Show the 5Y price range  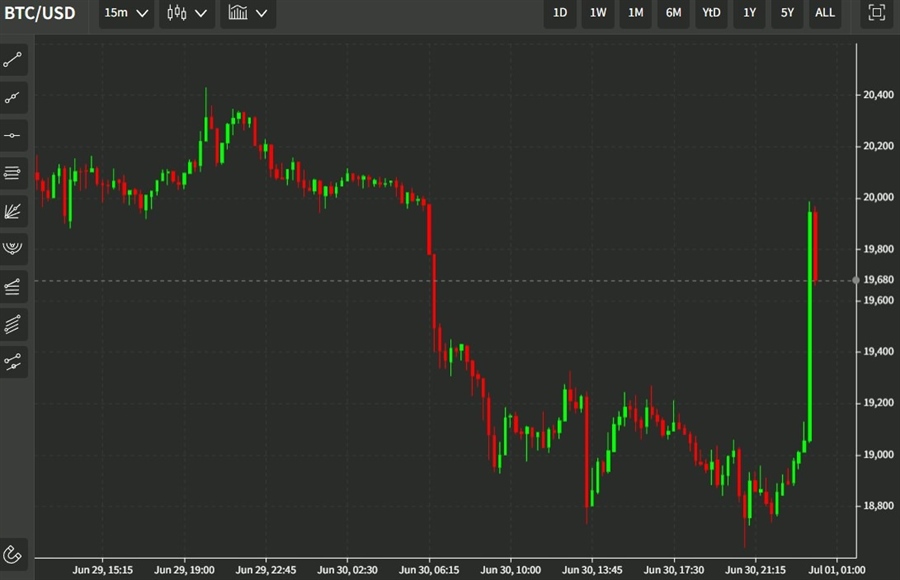click(787, 13)
